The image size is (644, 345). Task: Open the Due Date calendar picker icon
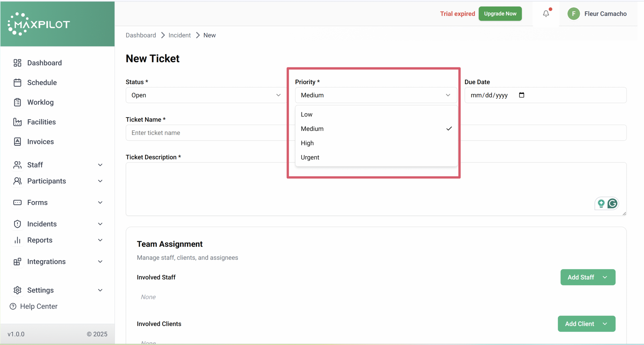tap(521, 95)
